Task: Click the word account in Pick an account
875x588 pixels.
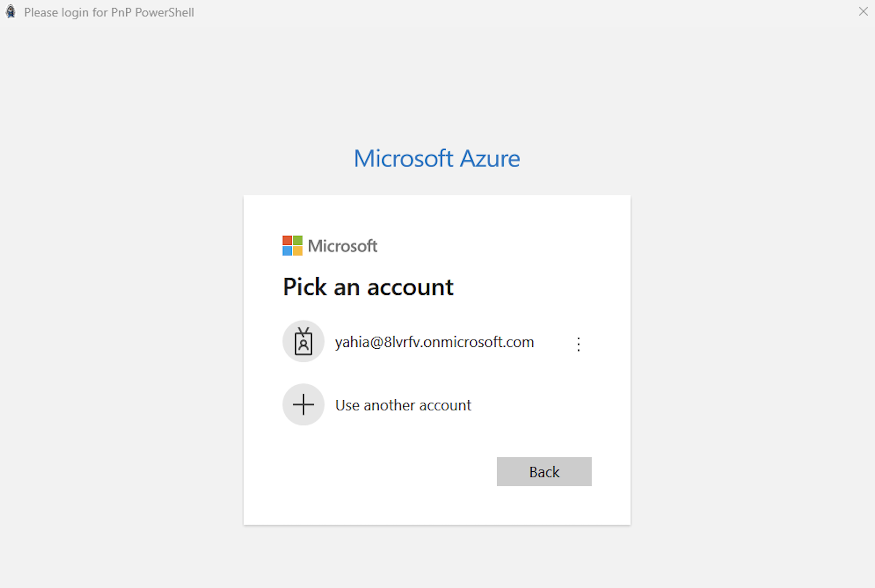Action: click(410, 288)
